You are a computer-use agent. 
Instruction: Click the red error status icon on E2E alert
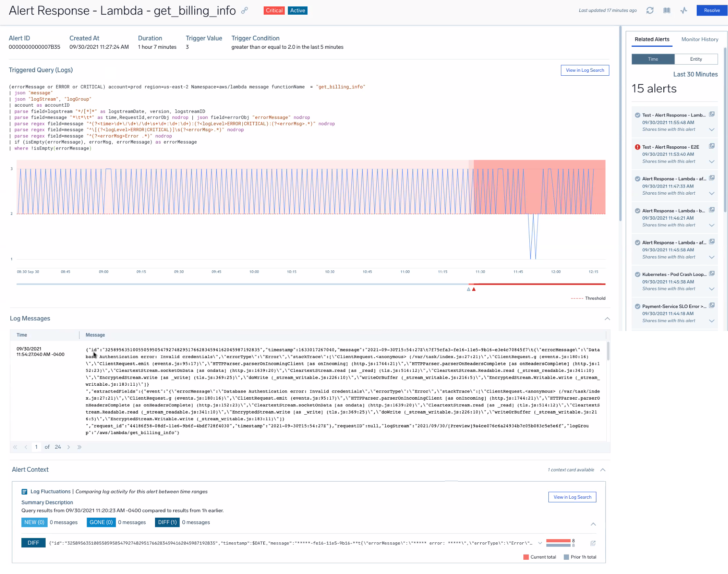click(637, 147)
